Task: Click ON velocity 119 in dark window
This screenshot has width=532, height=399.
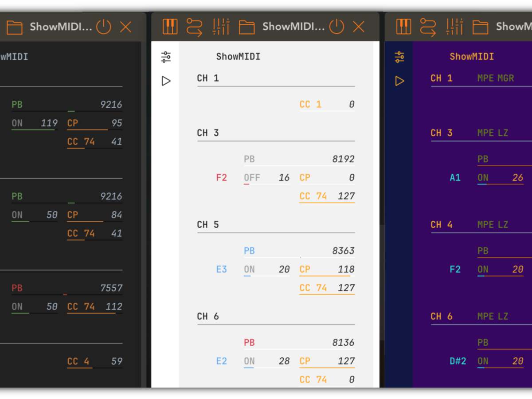Action: click(x=49, y=123)
